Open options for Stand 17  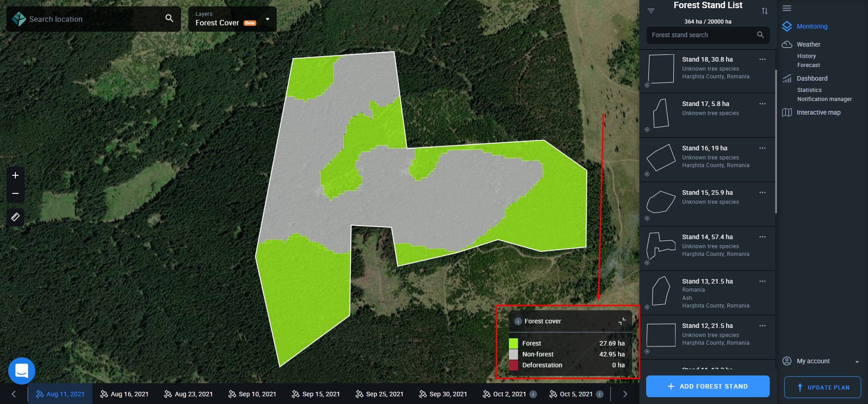point(762,104)
